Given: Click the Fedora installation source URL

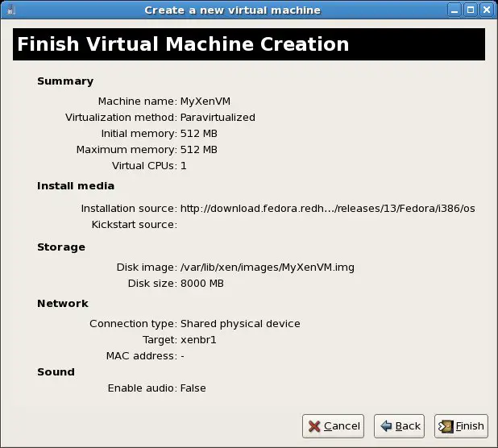Looking at the screenshot, I should (327, 209).
